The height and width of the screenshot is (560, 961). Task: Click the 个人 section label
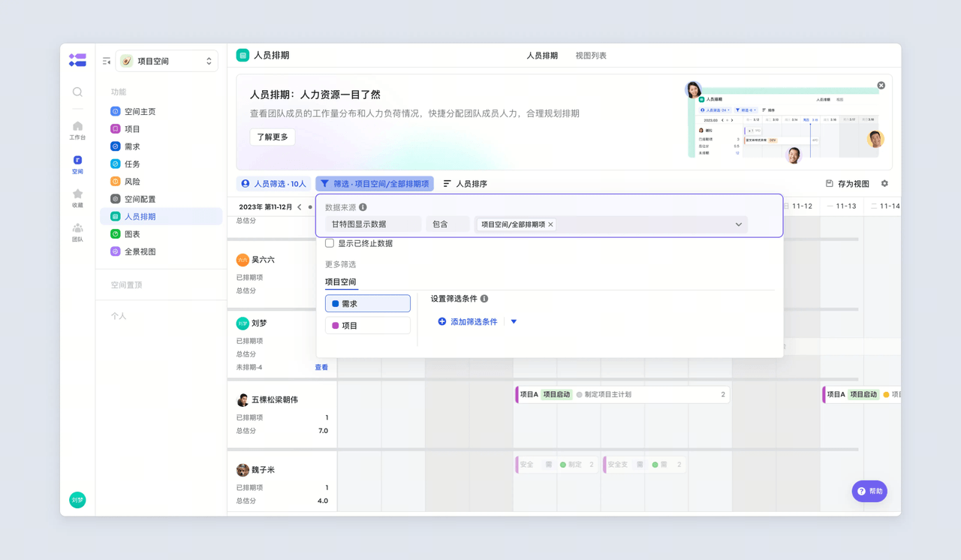click(119, 317)
